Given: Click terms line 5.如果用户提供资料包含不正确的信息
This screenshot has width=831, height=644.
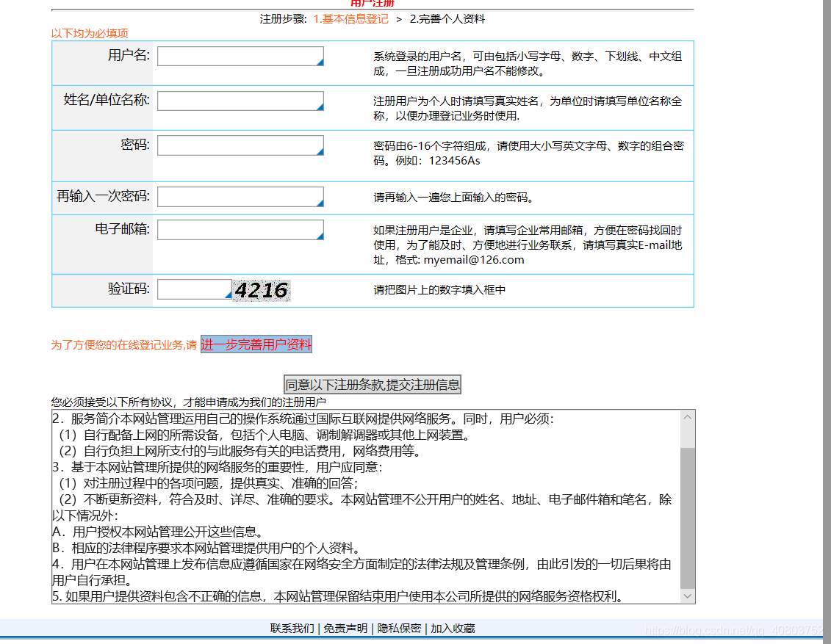Looking at the screenshot, I should [x=337, y=596].
